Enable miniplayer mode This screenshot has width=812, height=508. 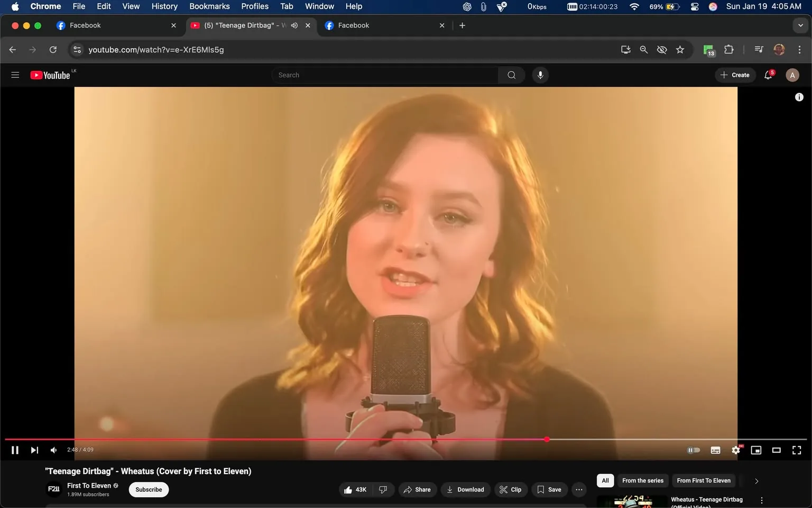coord(756,450)
